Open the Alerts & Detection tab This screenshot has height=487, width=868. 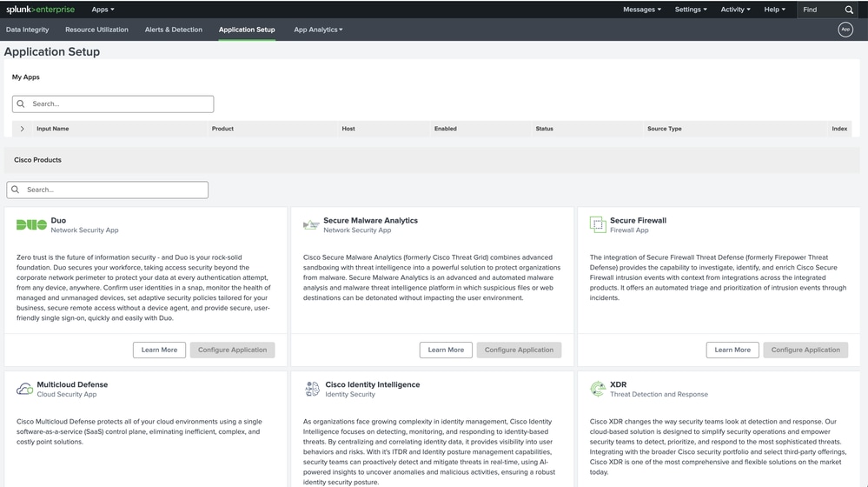[x=173, y=30]
